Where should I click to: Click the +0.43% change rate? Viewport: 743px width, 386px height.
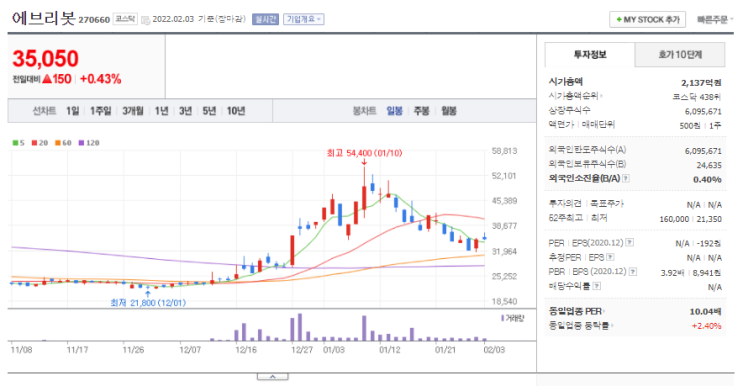(100, 79)
